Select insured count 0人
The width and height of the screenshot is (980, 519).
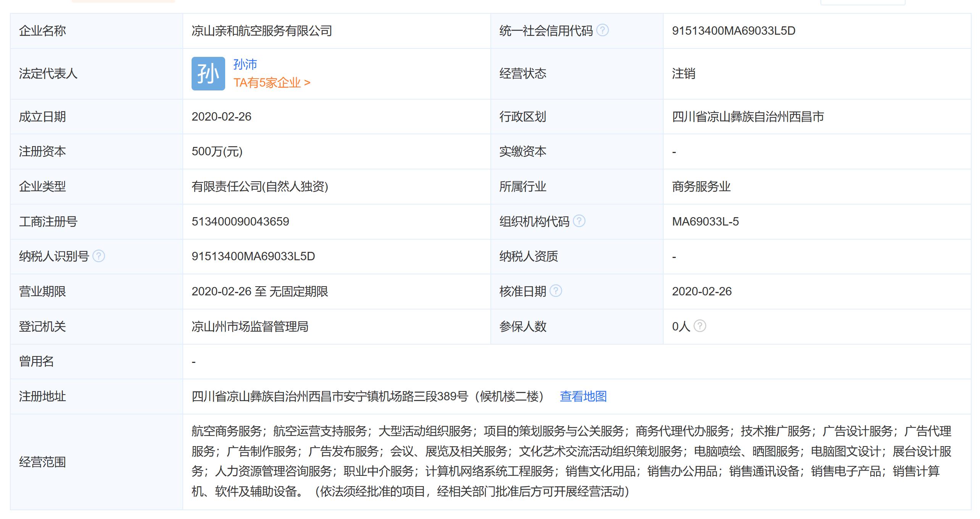tap(681, 327)
